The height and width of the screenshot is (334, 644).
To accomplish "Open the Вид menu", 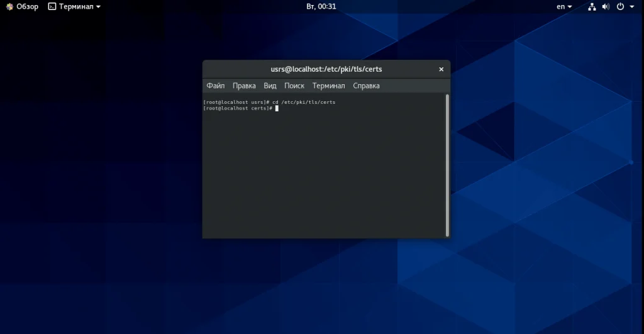I will [x=270, y=86].
